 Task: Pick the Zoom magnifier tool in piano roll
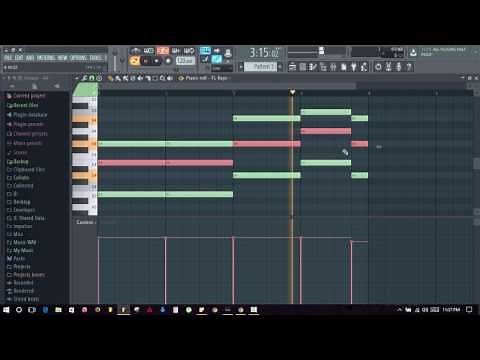[x=162, y=78]
